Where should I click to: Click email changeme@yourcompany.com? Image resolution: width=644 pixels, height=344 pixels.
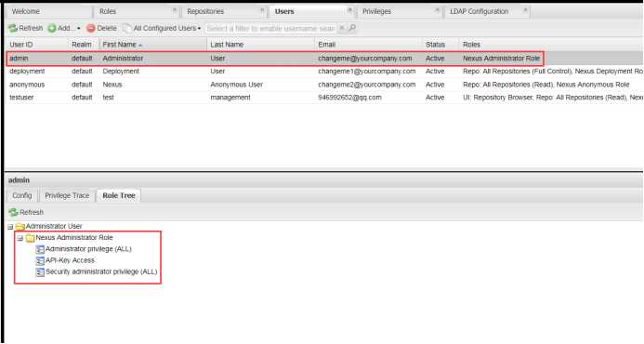tap(364, 59)
